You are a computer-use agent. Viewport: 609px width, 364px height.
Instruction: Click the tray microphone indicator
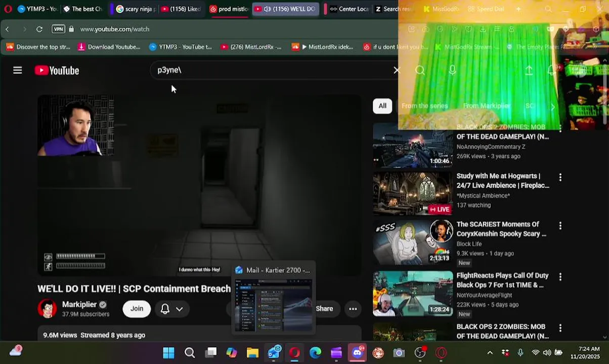click(x=520, y=352)
